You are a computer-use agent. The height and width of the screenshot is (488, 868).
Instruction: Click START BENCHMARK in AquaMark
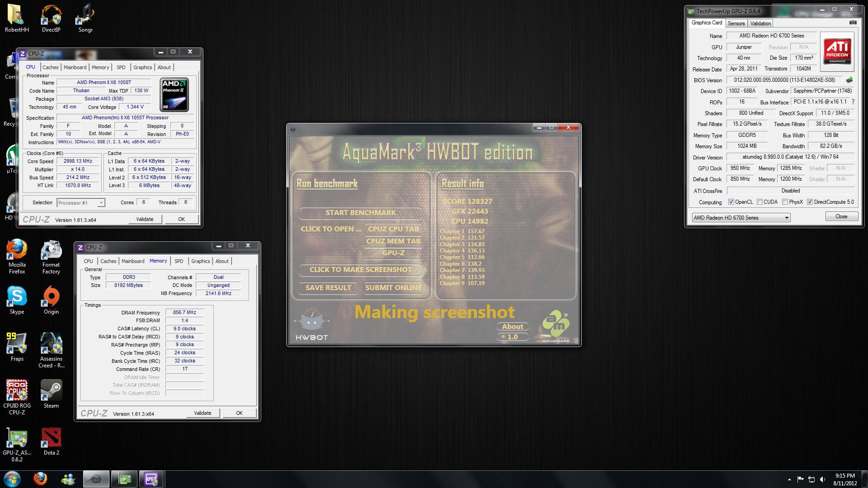point(360,213)
